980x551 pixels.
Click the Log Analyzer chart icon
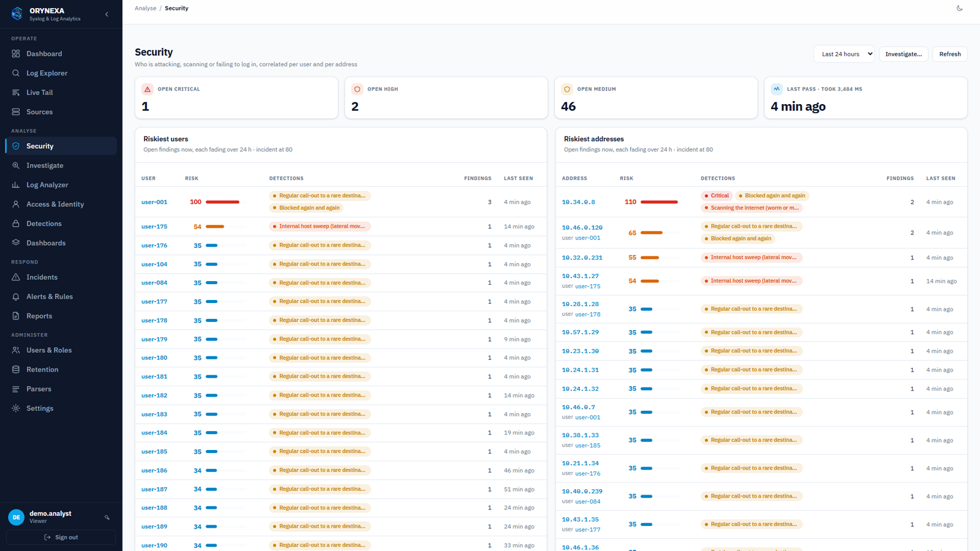[16, 185]
